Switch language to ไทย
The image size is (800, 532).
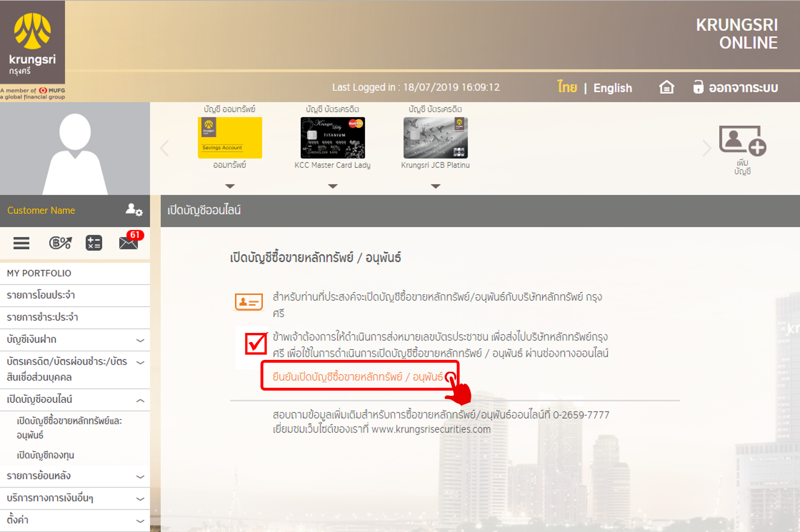pos(567,87)
